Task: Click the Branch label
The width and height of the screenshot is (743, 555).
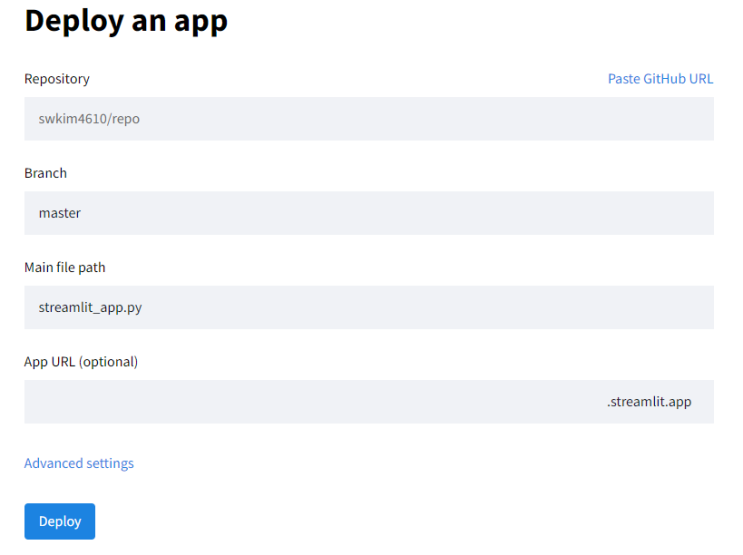Action: (x=45, y=173)
